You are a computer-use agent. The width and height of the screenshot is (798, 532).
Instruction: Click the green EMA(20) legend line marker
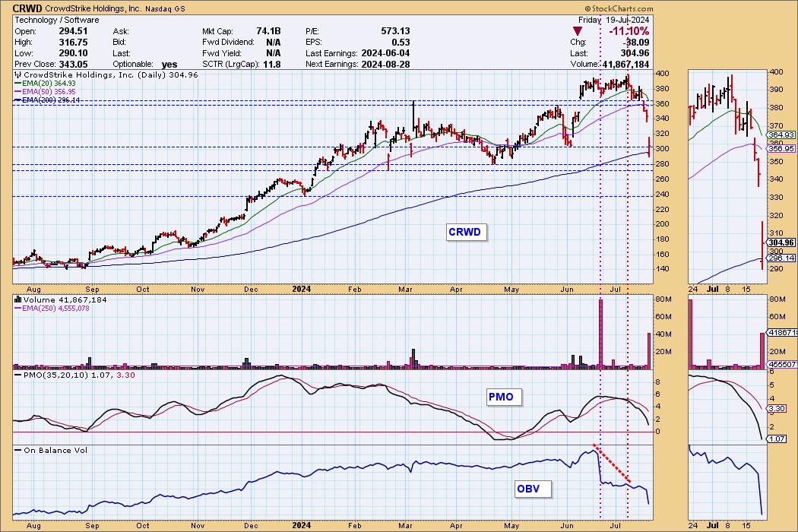click(19, 84)
